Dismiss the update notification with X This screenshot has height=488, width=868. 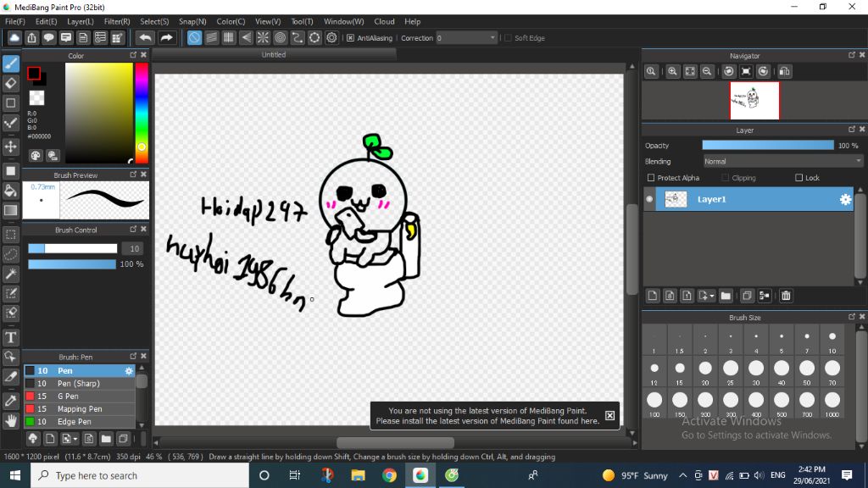coord(609,415)
